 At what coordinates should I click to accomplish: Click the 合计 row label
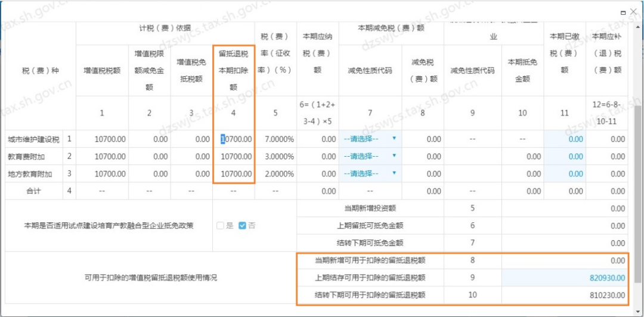point(33,191)
